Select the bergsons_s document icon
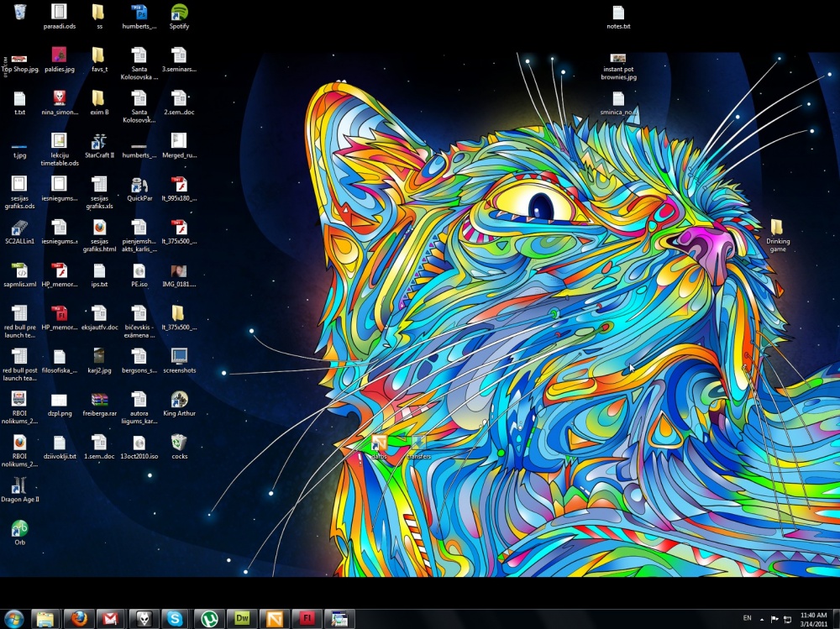 (x=139, y=356)
